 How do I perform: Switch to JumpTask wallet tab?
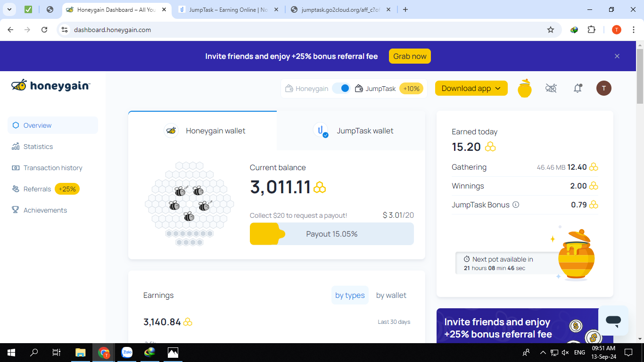coord(351,131)
